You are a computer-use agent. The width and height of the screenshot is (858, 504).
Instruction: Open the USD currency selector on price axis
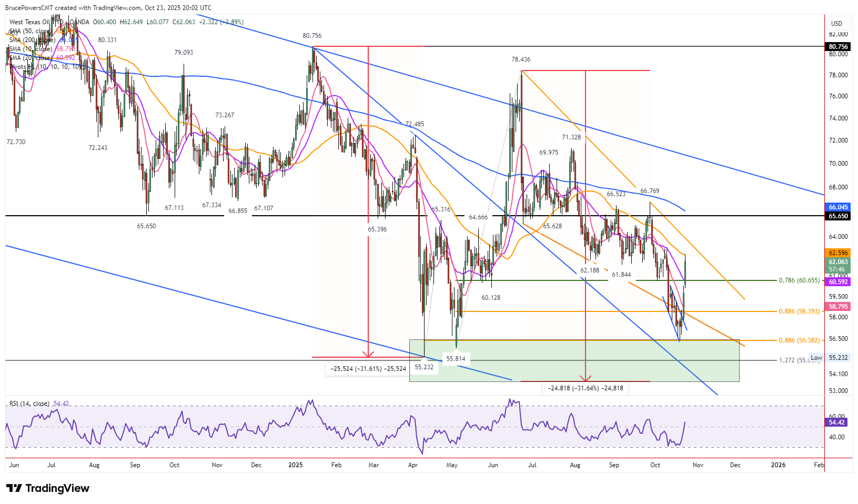tap(836, 23)
